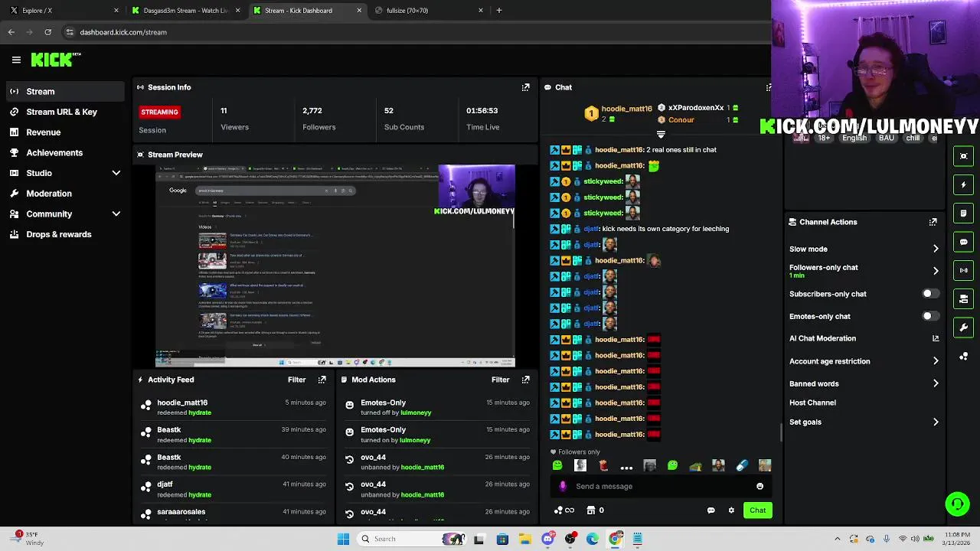Image resolution: width=980 pixels, height=551 pixels.
Task: Open the Windows Start menu
Action: coord(344,539)
